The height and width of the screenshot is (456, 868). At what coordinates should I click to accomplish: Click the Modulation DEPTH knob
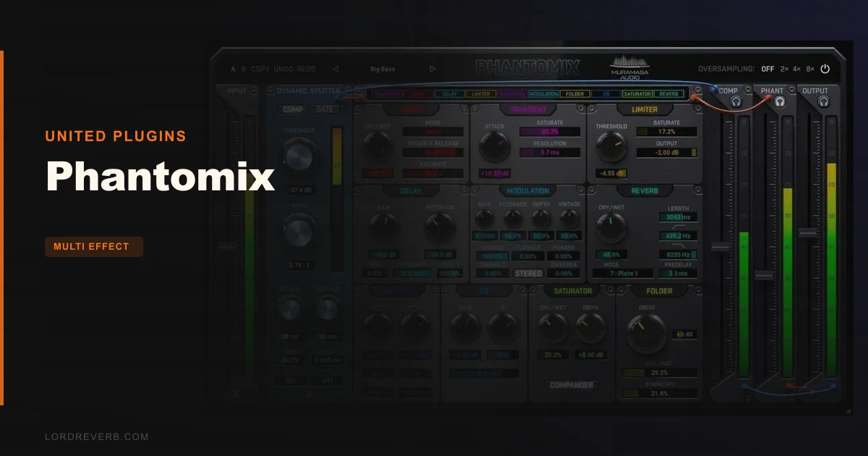pyautogui.click(x=541, y=219)
